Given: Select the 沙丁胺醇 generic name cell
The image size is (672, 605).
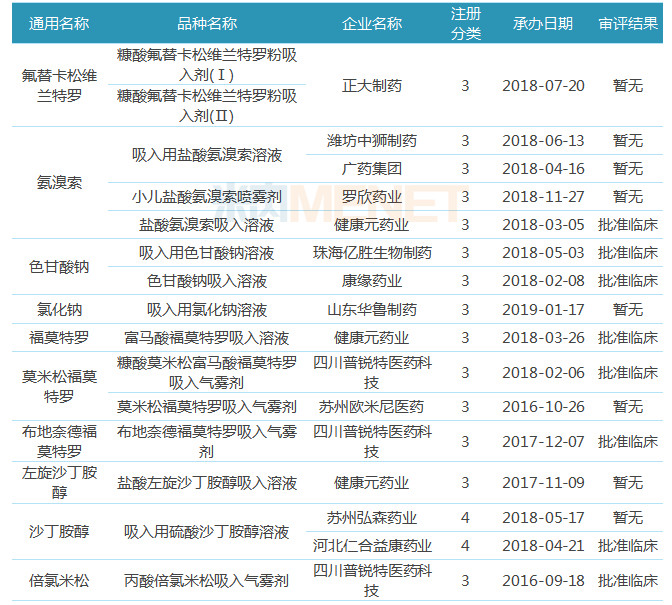Looking at the screenshot, I should tap(59, 532).
